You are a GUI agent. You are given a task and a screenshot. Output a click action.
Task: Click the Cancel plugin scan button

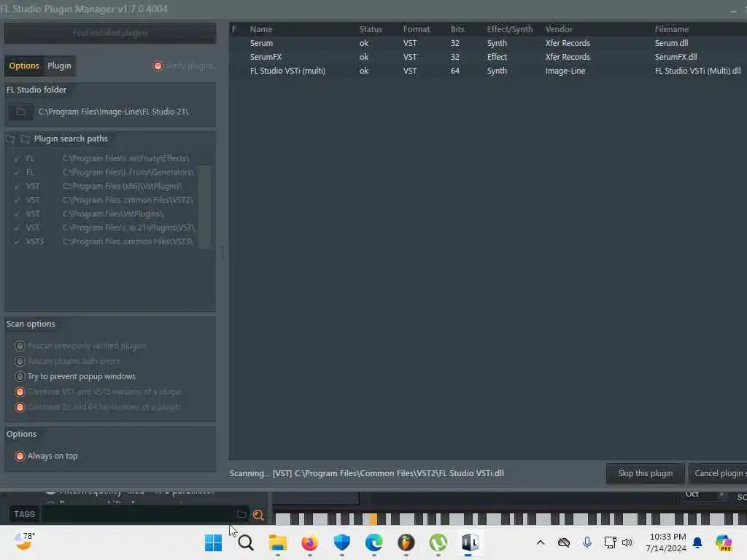pyautogui.click(x=718, y=473)
